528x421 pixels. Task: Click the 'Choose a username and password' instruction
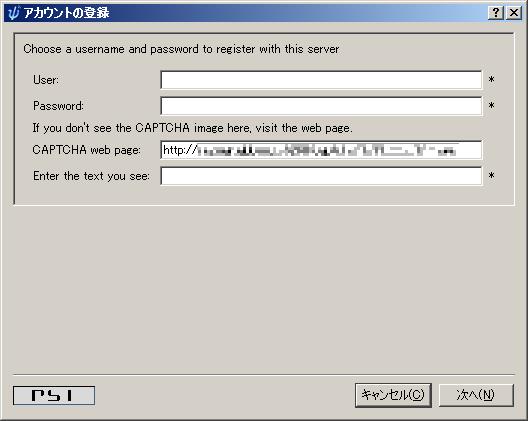181,49
